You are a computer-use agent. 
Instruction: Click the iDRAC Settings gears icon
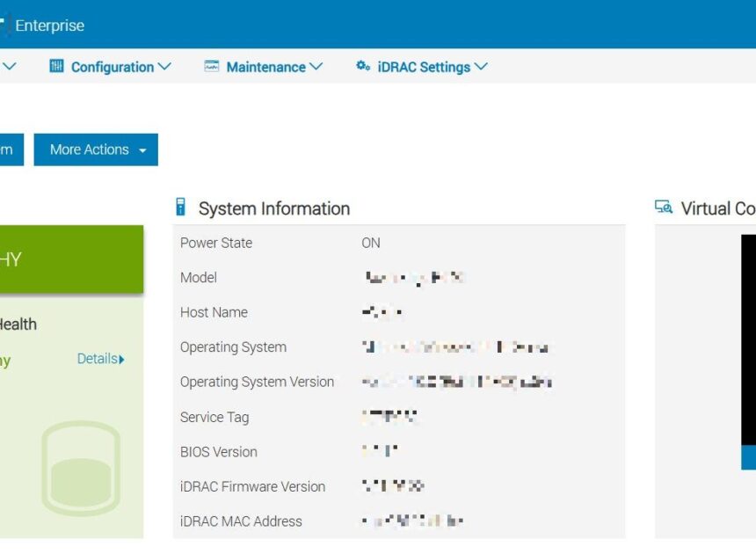point(363,66)
